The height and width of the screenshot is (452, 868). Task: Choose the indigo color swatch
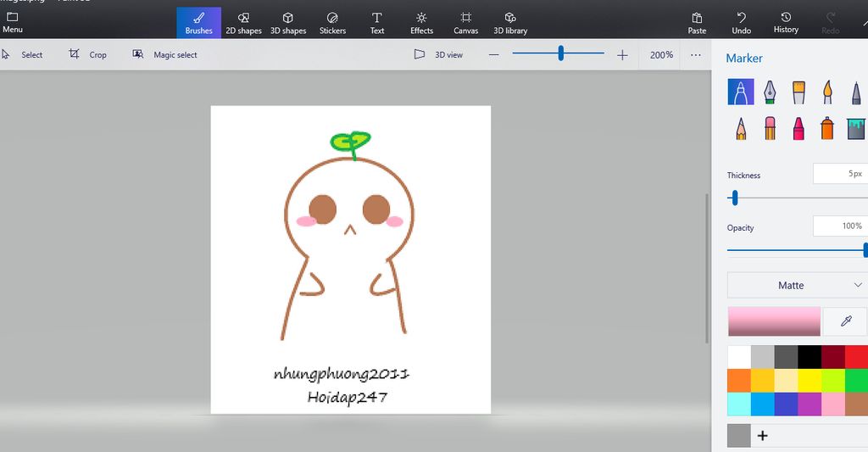[x=786, y=404]
